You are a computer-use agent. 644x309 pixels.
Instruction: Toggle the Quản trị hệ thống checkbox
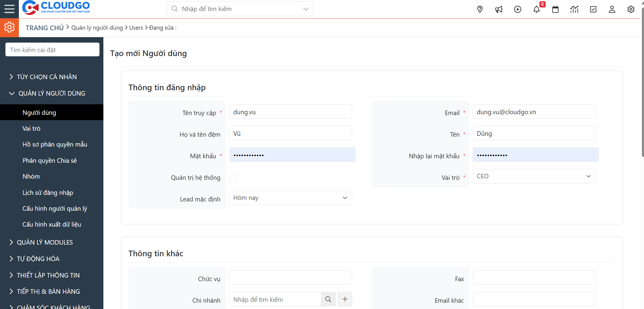[233, 178]
